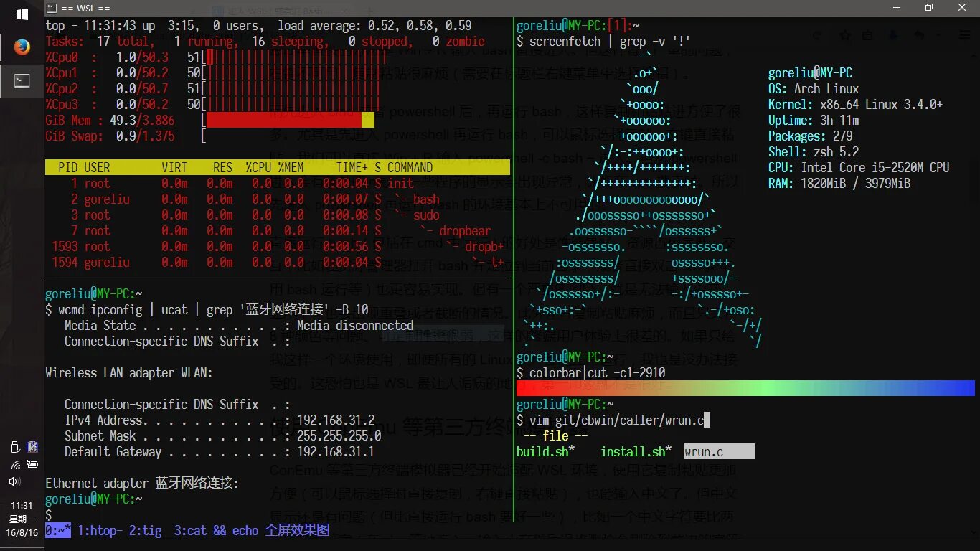
Task: Select the bash process row
Action: tap(278, 199)
